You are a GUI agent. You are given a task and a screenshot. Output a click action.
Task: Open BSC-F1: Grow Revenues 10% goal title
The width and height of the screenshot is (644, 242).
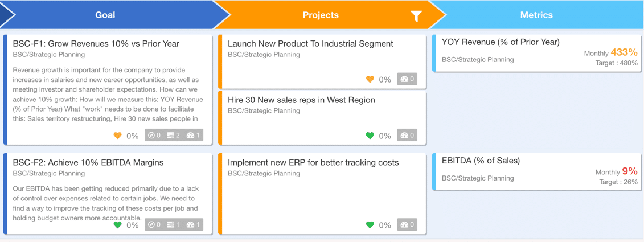96,43
